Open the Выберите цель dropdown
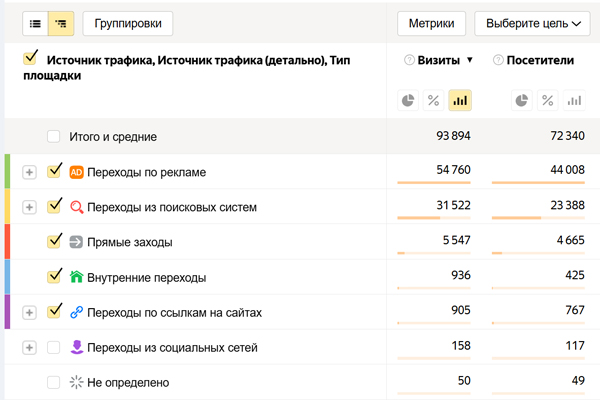 click(533, 23)
